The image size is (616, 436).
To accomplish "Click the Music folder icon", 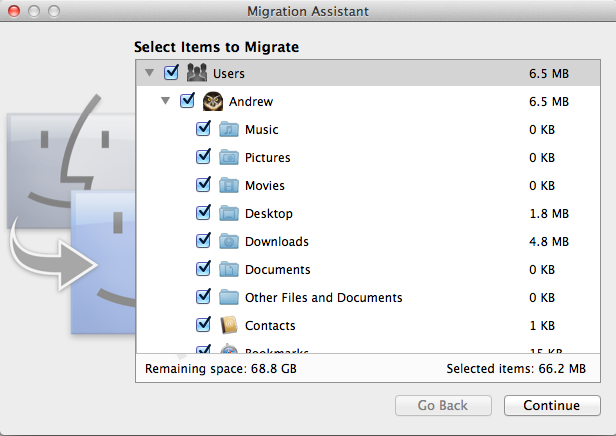I will pos(230,129).
